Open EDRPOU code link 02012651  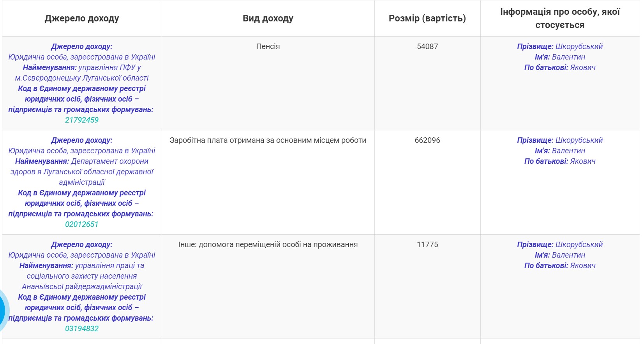click(x=82, y=224)
